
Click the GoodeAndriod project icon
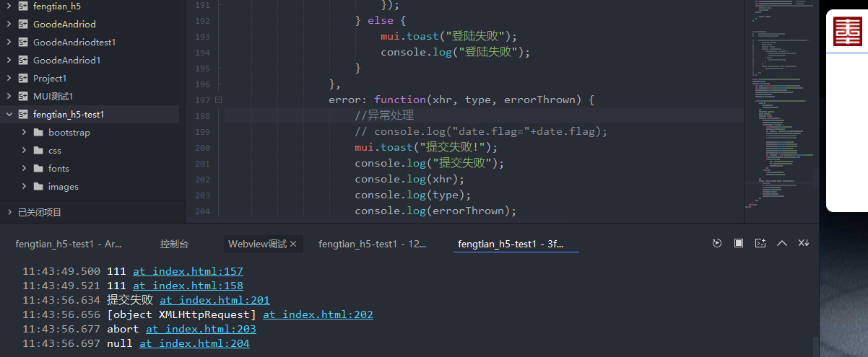(x=23, y=24)
